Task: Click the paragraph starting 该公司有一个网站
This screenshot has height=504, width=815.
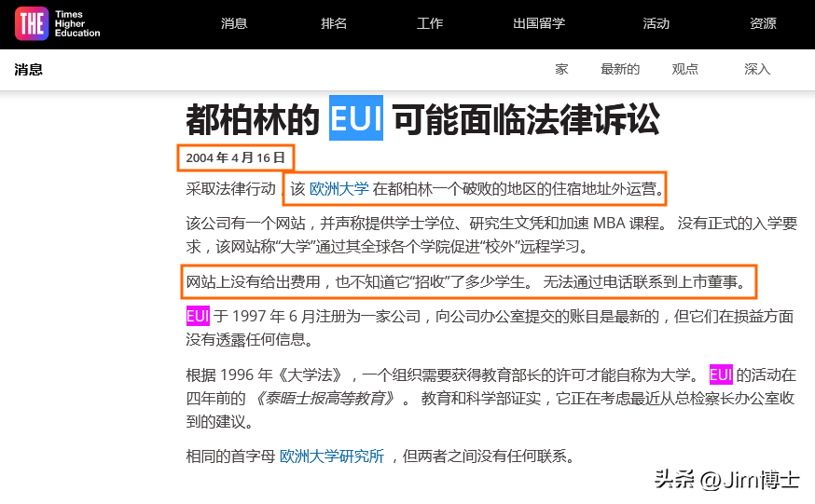Action: point(491,235)
